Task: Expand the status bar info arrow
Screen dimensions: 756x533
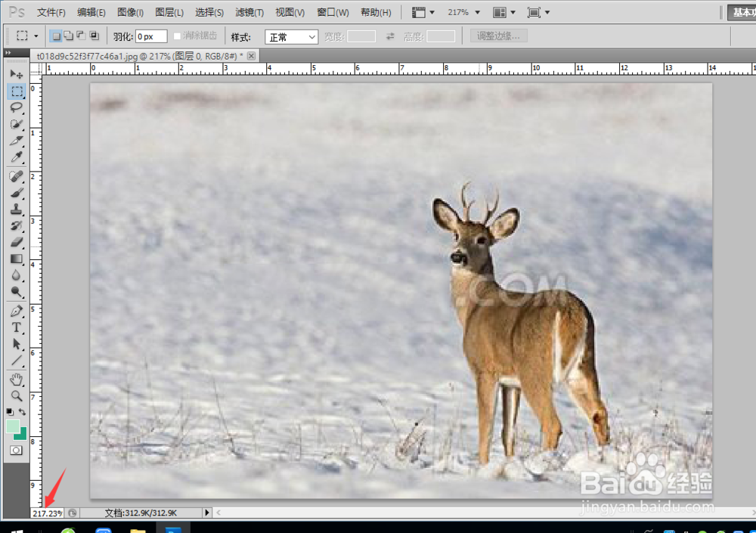Action: 207,513
